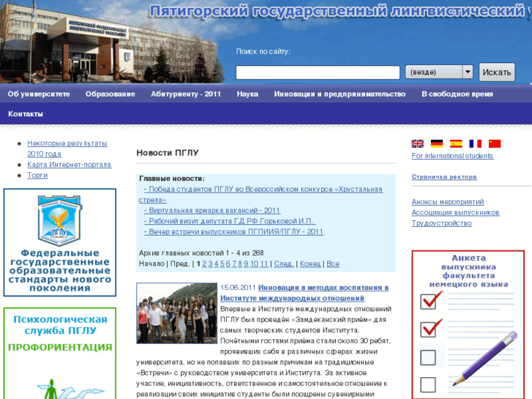Click the Искать search button
Viewport: 532px width, 399px height.
pyautogui.click(x=497, y=72)
